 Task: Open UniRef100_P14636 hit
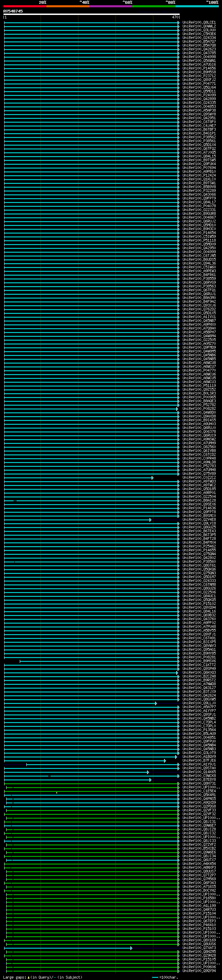point(199,508)
